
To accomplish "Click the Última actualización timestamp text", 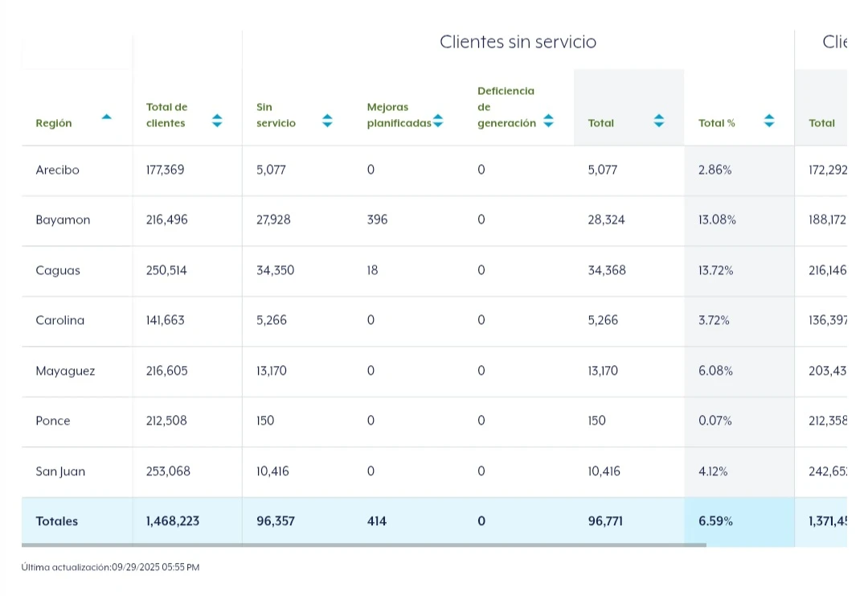I will tap(110, 568).
